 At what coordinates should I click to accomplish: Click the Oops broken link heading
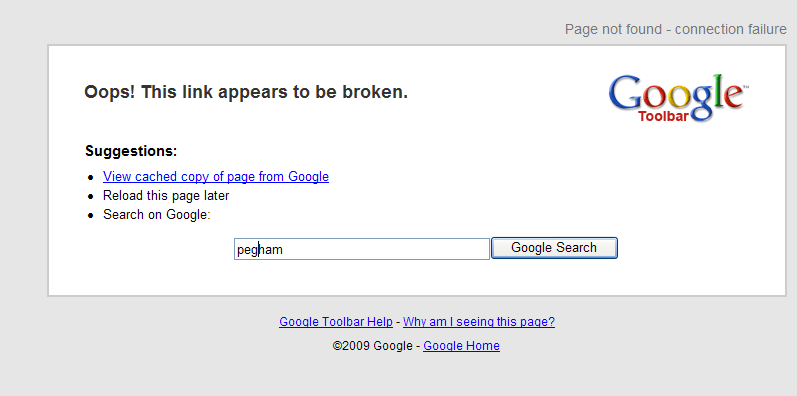pos(246,93)
